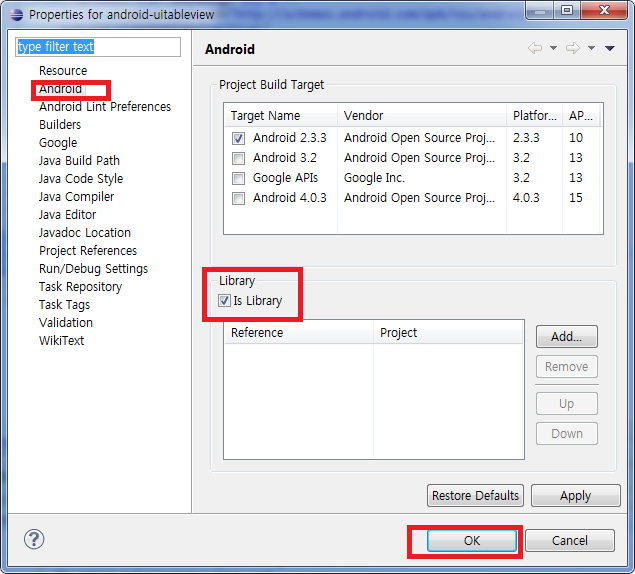Click API level 15 cell
This screenshot has height=574, width=635.
tap(576, 198)
